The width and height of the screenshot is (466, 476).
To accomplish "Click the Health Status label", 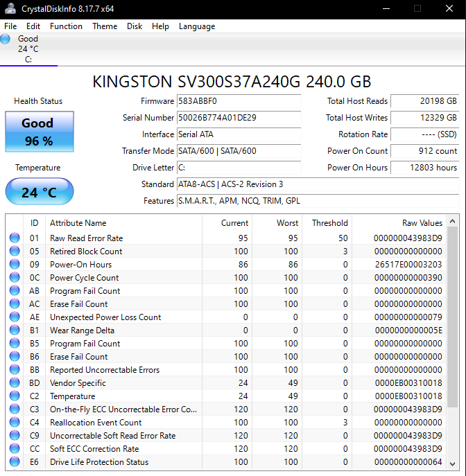I will click(38, 101).
